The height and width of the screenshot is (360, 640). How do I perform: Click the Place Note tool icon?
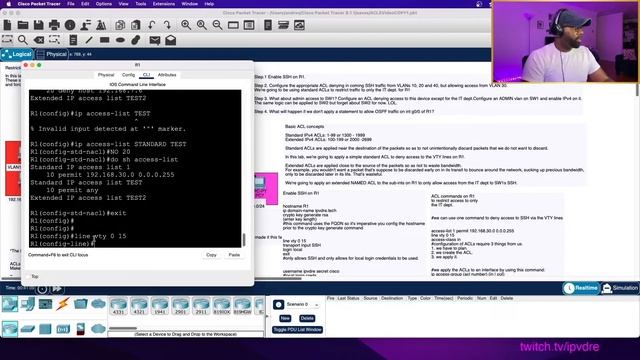(x=73, y=40)
